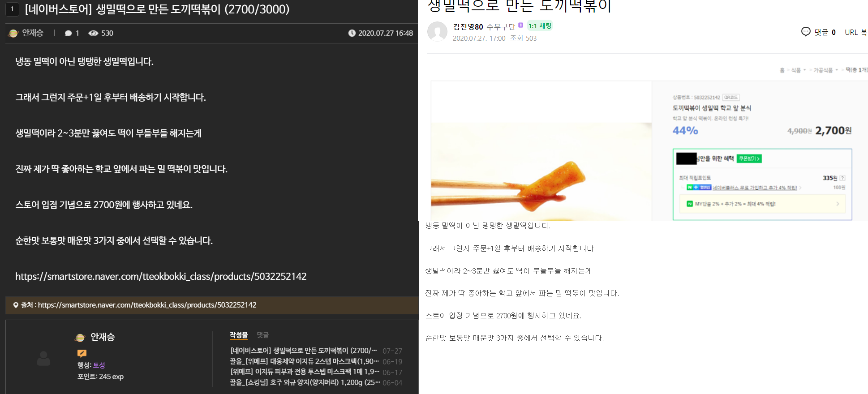Click the planet icon beside author 안재승 in header
The height and width of the screenshot is (394, 868).
[13, 33]
